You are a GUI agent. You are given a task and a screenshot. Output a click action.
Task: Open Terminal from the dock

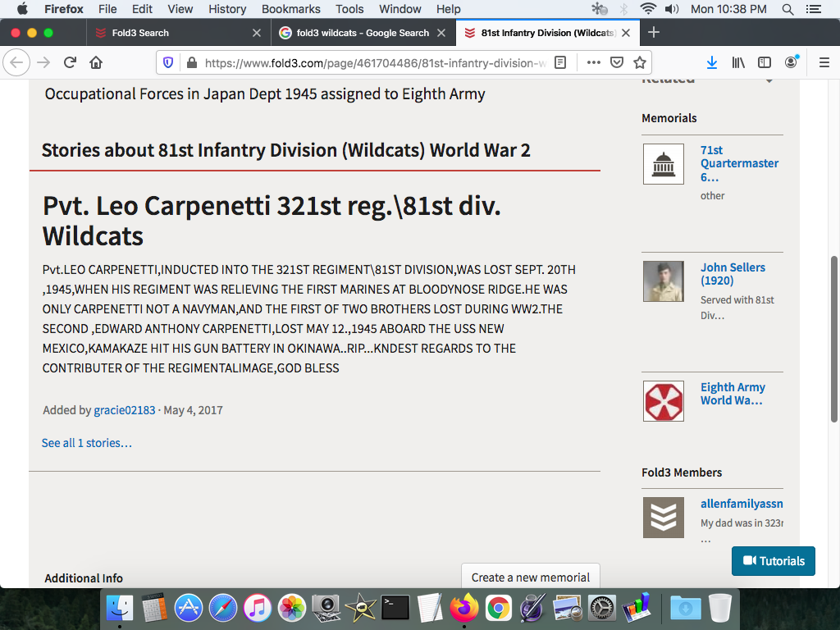[395, 608]
